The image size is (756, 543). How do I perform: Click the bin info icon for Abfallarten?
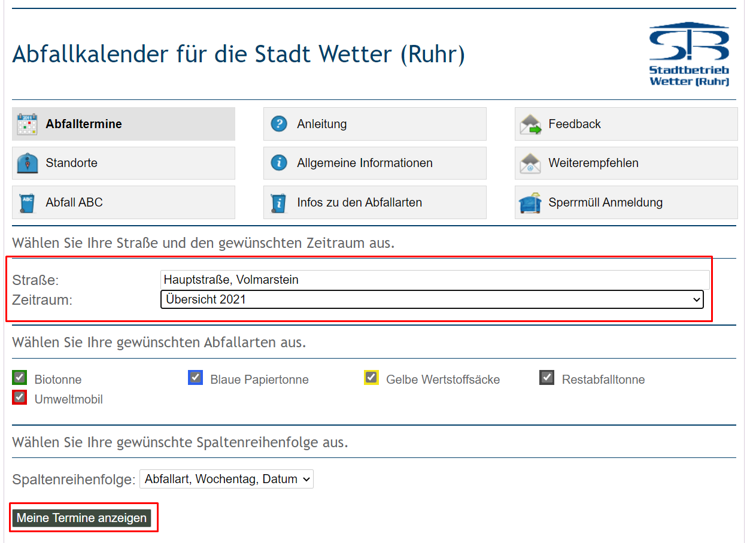pos(279,203)
